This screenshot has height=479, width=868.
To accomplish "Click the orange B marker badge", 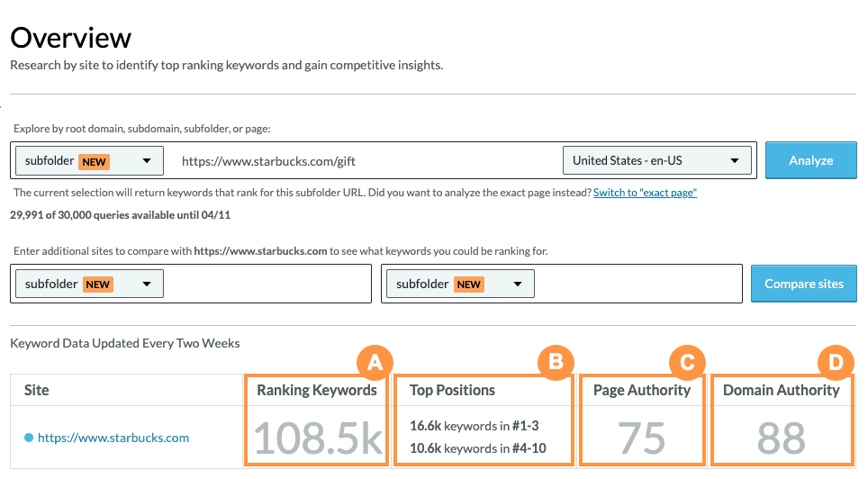I will point(556,363).
